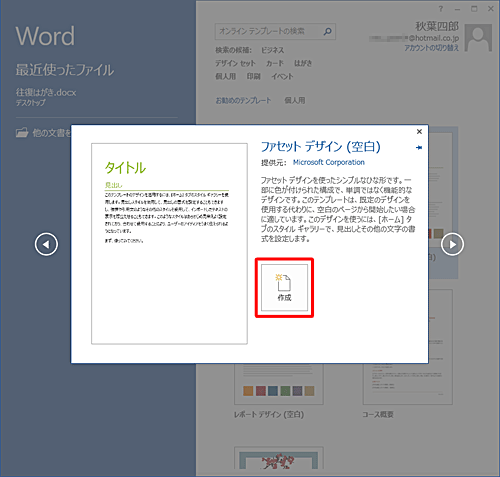
Task: Select the はがき suggested search
Action: click(x=303, y=63)
